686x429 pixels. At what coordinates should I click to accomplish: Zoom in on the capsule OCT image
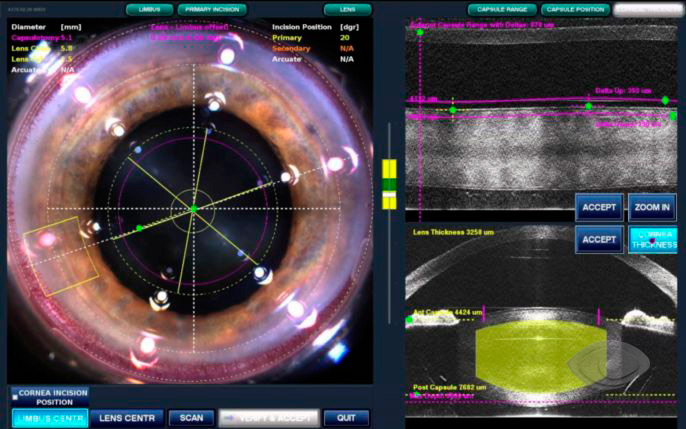pos(652,207)
